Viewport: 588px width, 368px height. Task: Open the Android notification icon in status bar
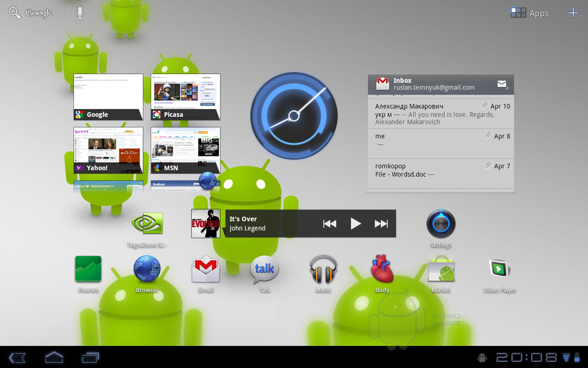[482, 357]
